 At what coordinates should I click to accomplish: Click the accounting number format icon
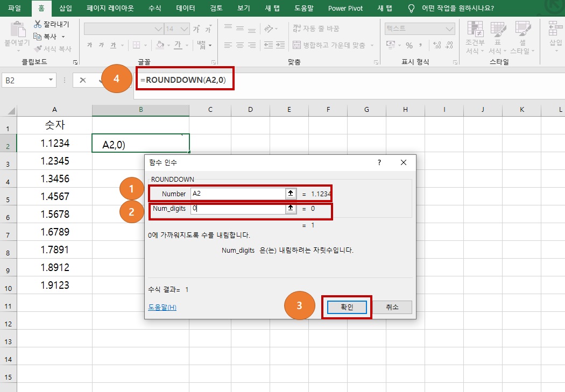[390, 45]
